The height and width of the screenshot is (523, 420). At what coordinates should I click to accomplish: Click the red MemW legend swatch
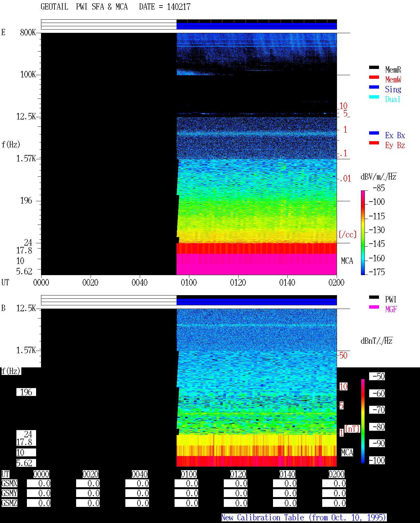click(374, 77)
